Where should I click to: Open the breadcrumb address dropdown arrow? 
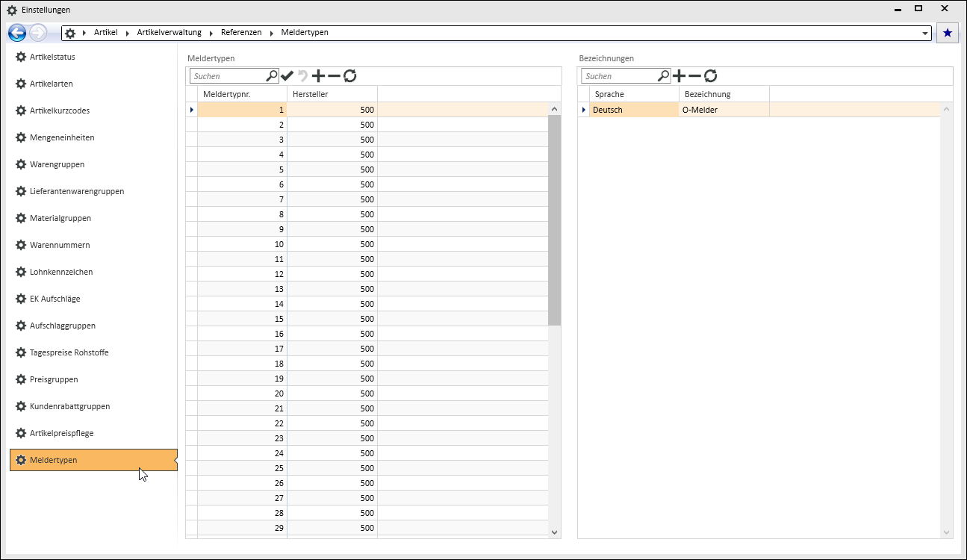[926, 34]
